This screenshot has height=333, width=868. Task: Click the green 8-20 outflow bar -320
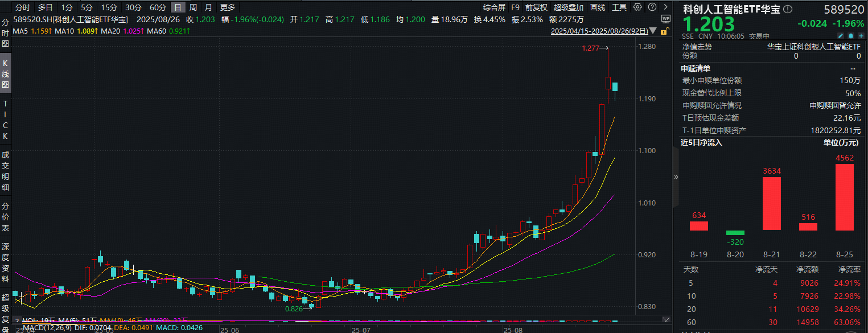(735, 233)
